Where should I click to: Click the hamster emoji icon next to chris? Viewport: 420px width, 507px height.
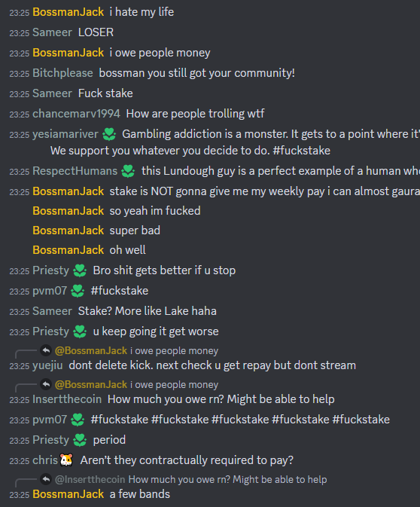[x=66, y=460]
